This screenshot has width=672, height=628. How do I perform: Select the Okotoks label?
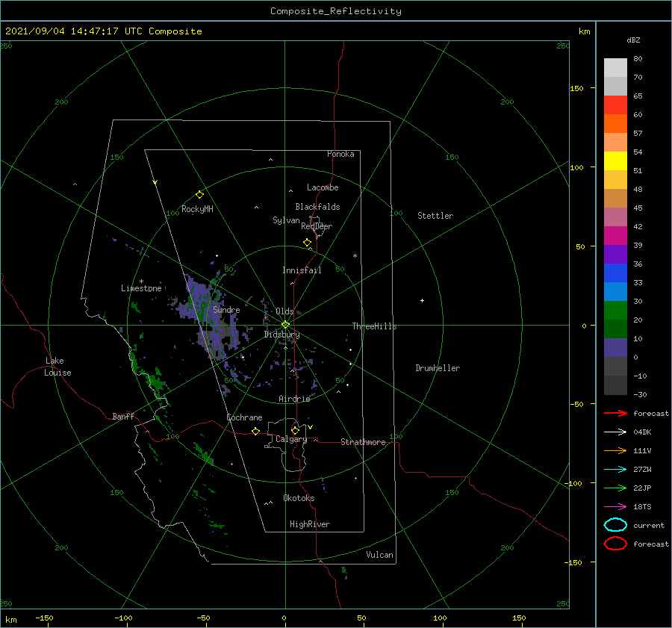[299, 498]
